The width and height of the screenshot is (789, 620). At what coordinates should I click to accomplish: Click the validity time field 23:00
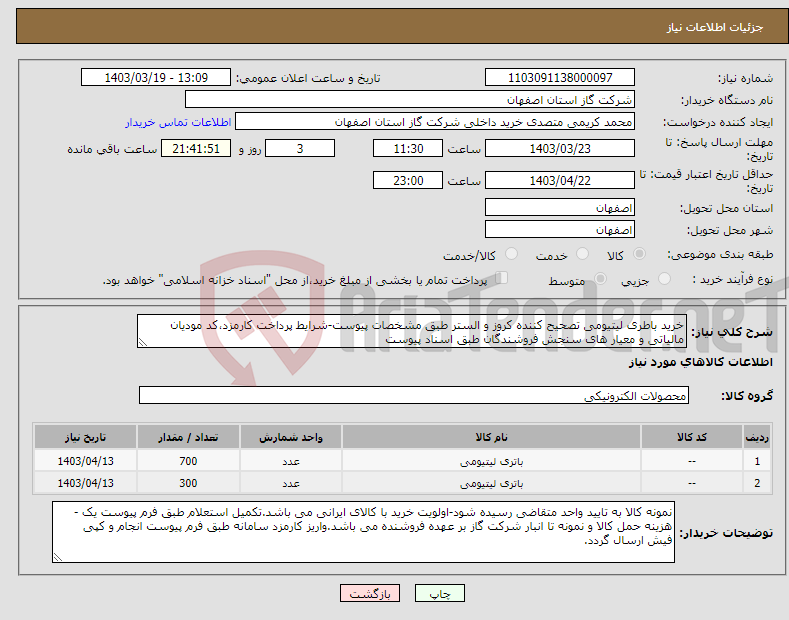pyautogui.click(x=408, y=180)
